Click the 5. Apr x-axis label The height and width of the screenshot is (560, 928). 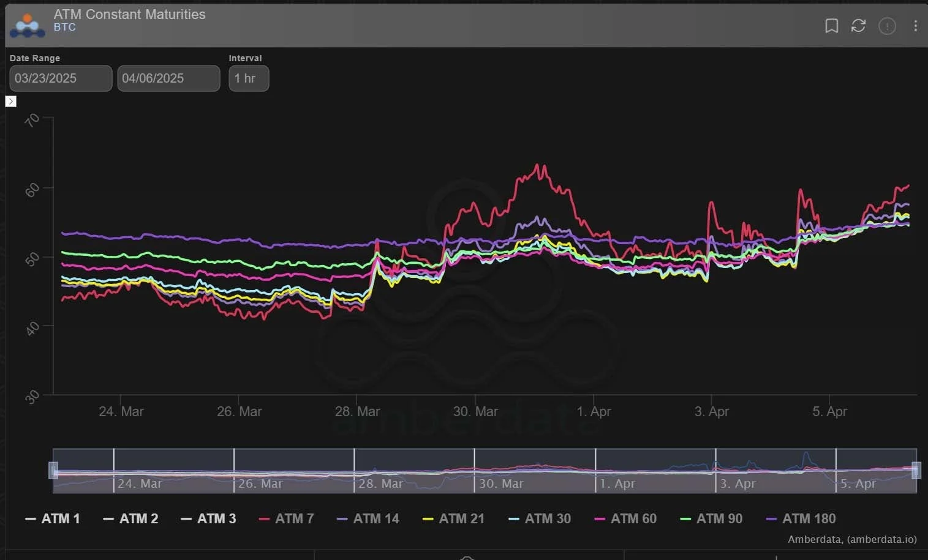click(829, 412)
